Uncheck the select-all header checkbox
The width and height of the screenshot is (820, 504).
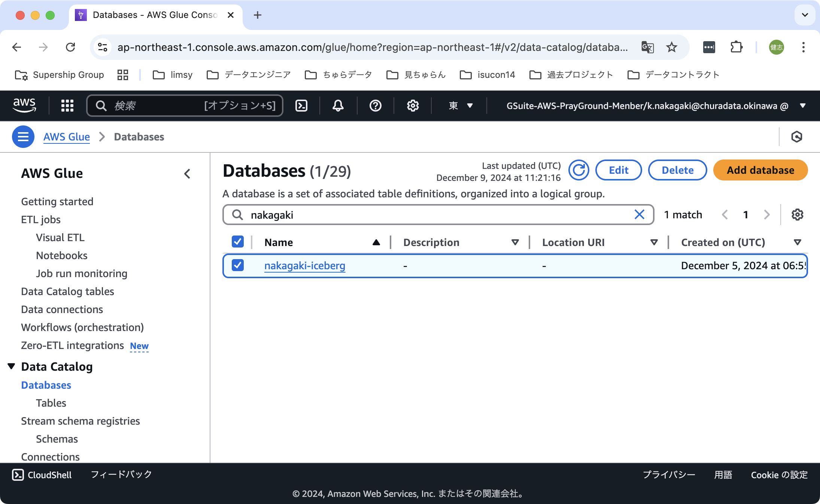point(238,242)
